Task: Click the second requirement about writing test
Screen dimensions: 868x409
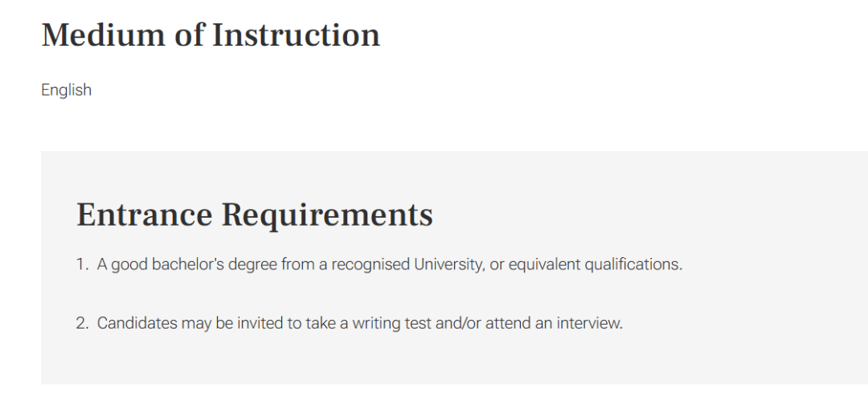Action: click(360, 323)
